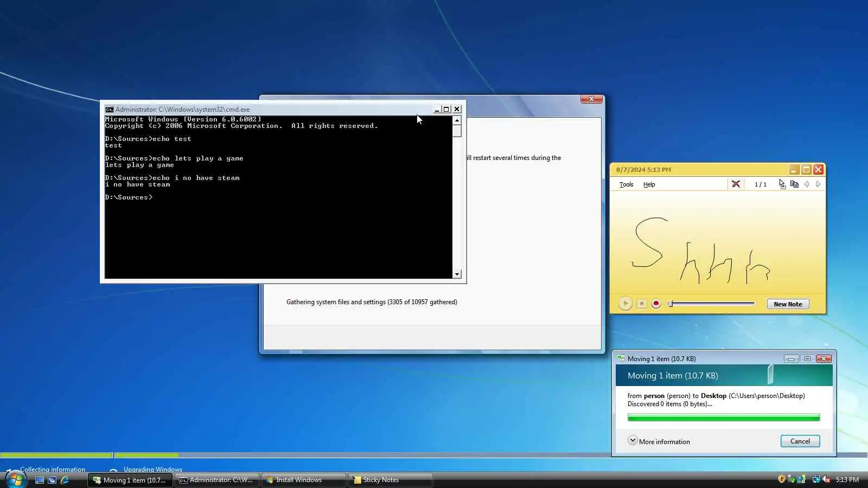Click the 'echo lets play a game' line
Screen dimensions: 868x488
(174, 158)
